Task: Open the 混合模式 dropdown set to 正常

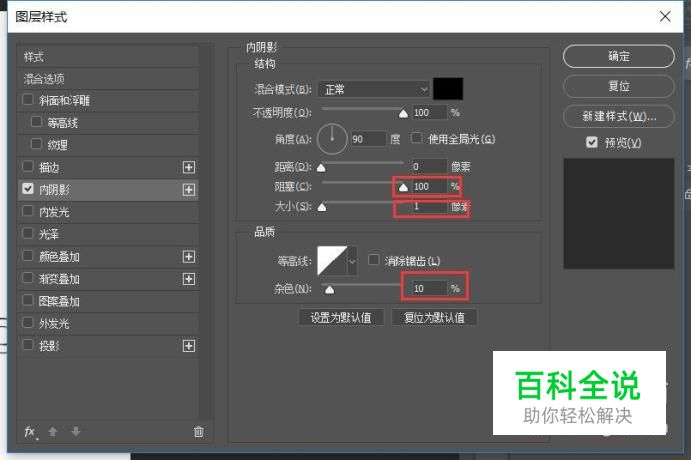Action: 374,89
